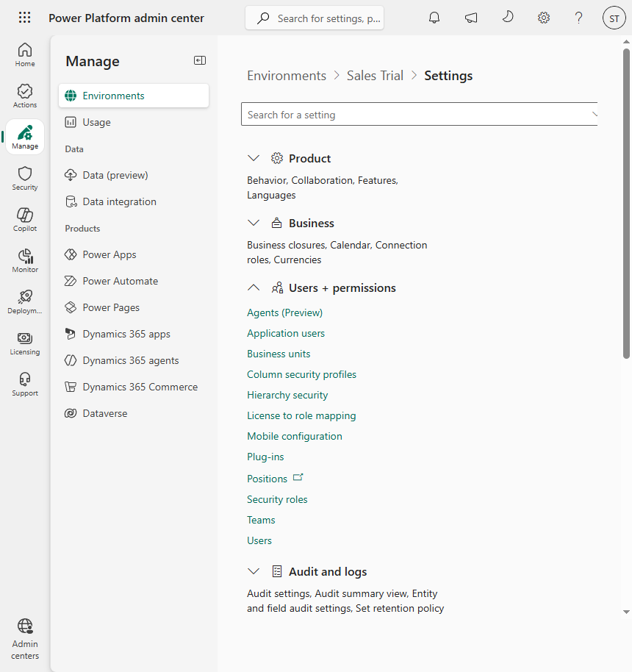This screenshot has height=672, width=632.
Task: Open the help question mark
Action: point(578,18)
